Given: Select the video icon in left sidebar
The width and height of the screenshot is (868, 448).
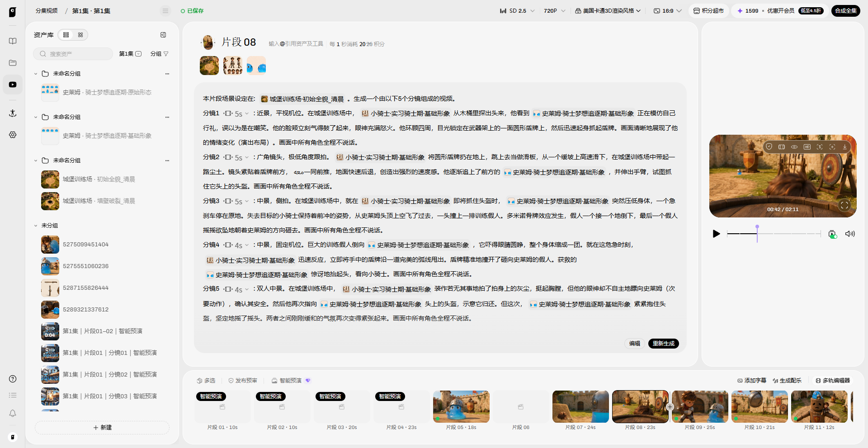Looking at the screenshot, I should point(13,85).
